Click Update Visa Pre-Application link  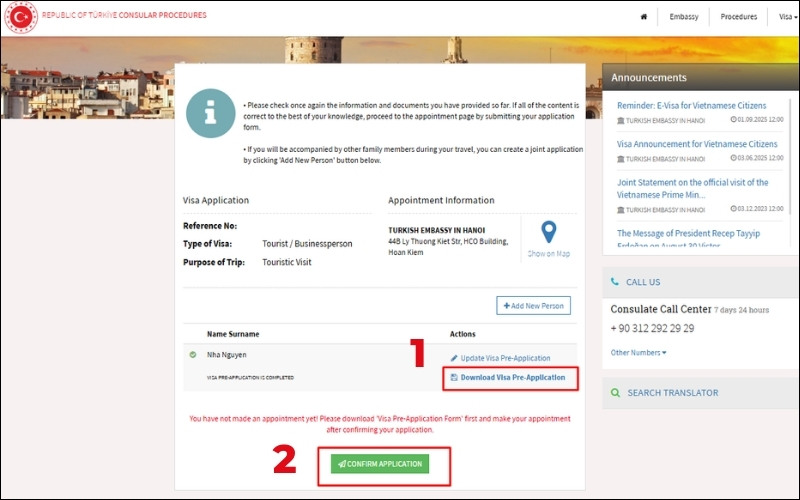(505, 358)
